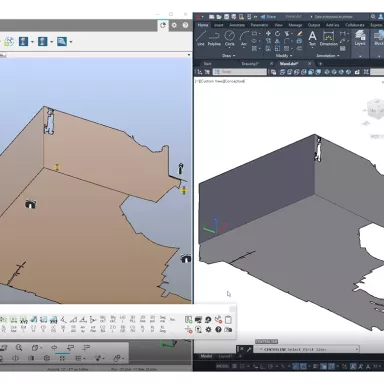Click the Erase tool in Modify panel
The image size is (384, 384).
[x=299, y=33]
